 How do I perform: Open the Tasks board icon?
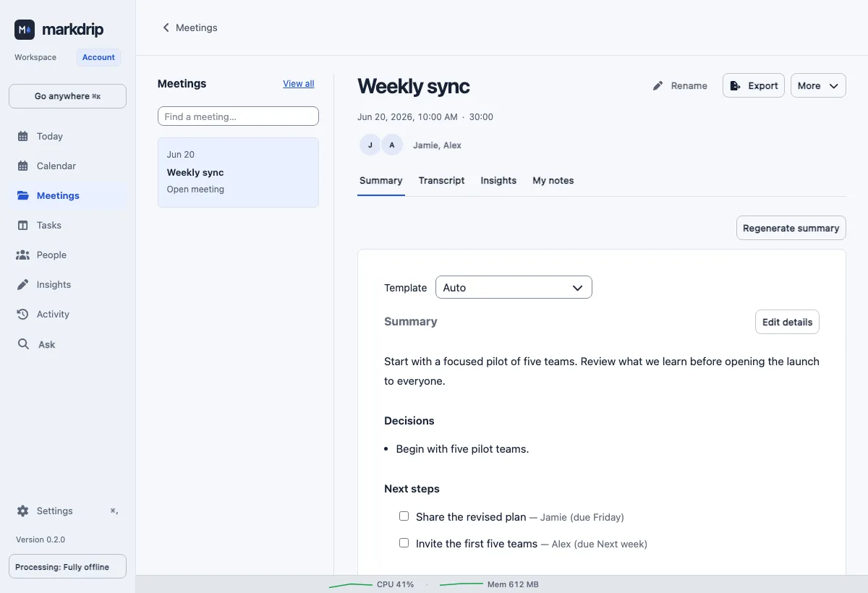[x=23, y=225]
